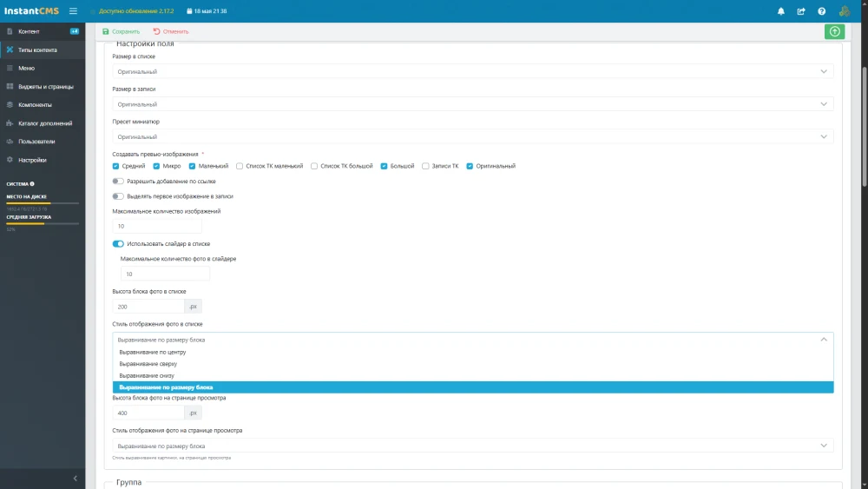Enable Разрешить добавление по ссылке switch

click(118, 181)
